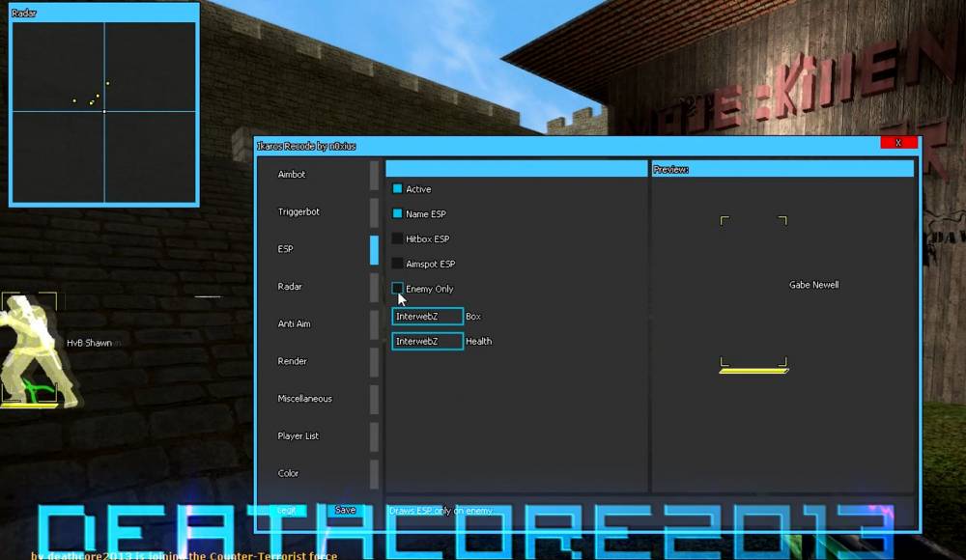
Task: Open the Health style dropdown
Action: coord(428,341)
